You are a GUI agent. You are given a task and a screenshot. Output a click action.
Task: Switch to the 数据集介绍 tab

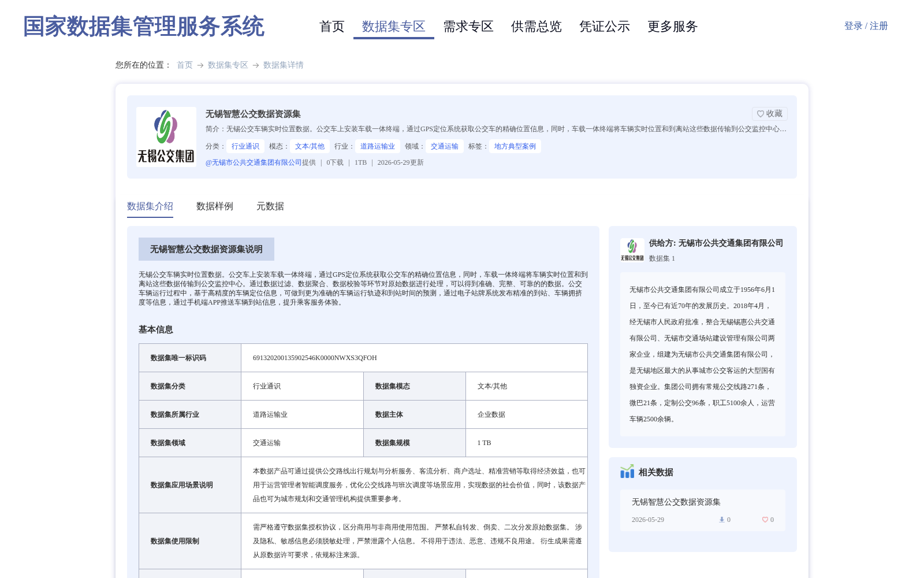[x=150, y=206]
